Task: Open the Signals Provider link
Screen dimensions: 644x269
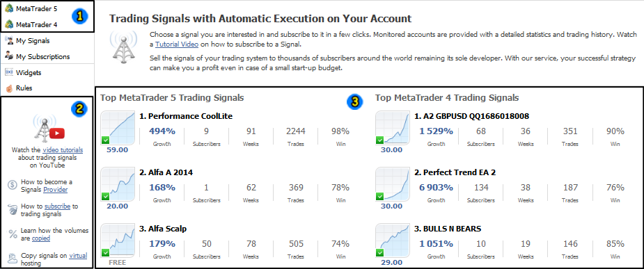Action: (x=56, y=190)
